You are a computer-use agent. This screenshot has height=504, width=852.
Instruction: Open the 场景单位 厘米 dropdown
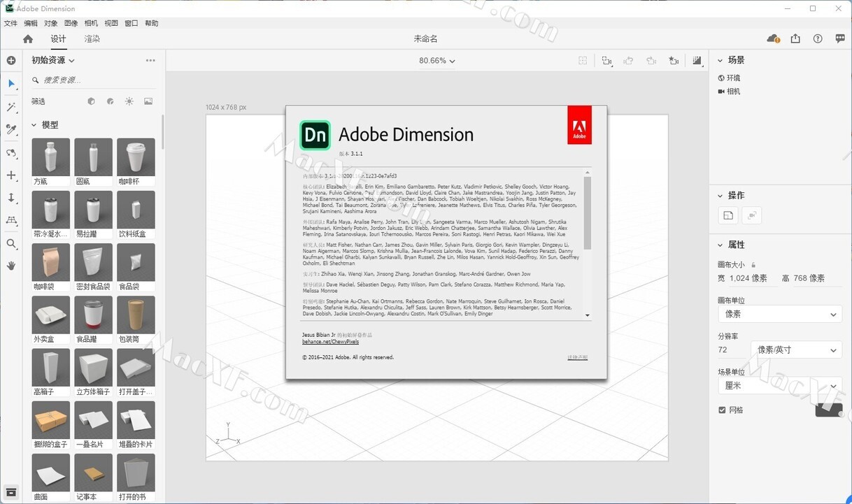[781, 385]
